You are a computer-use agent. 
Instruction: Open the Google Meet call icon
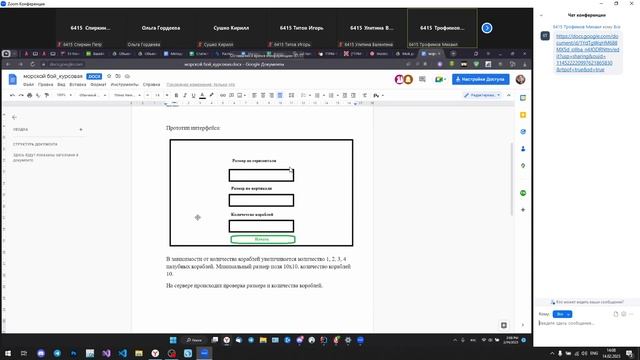pos(440,79)
